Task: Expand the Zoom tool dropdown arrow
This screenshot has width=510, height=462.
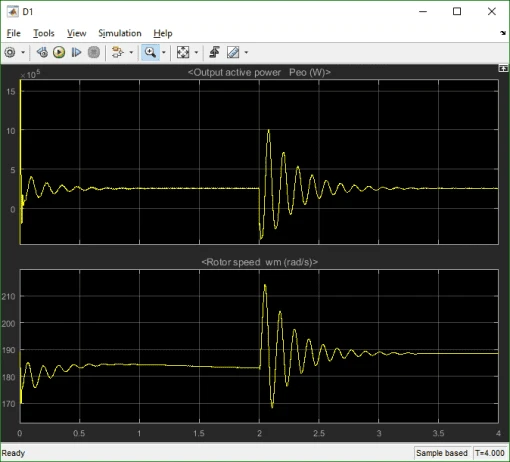Action: point(164,52)
